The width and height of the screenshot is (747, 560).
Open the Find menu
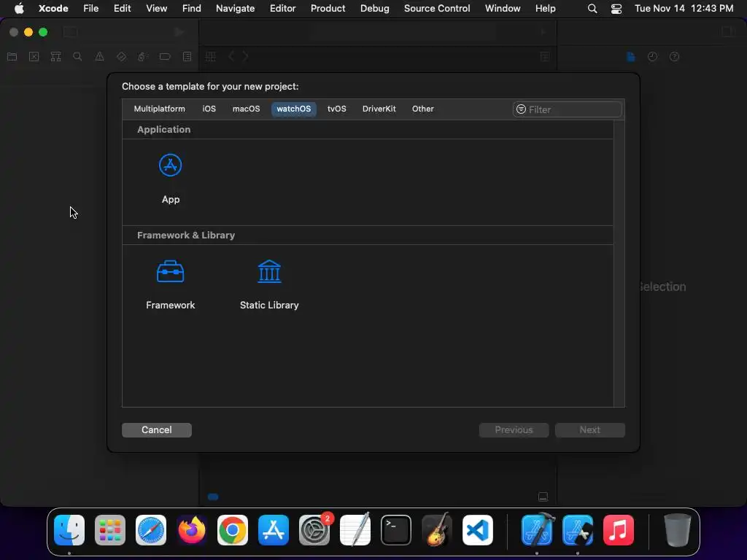[192, 8]
